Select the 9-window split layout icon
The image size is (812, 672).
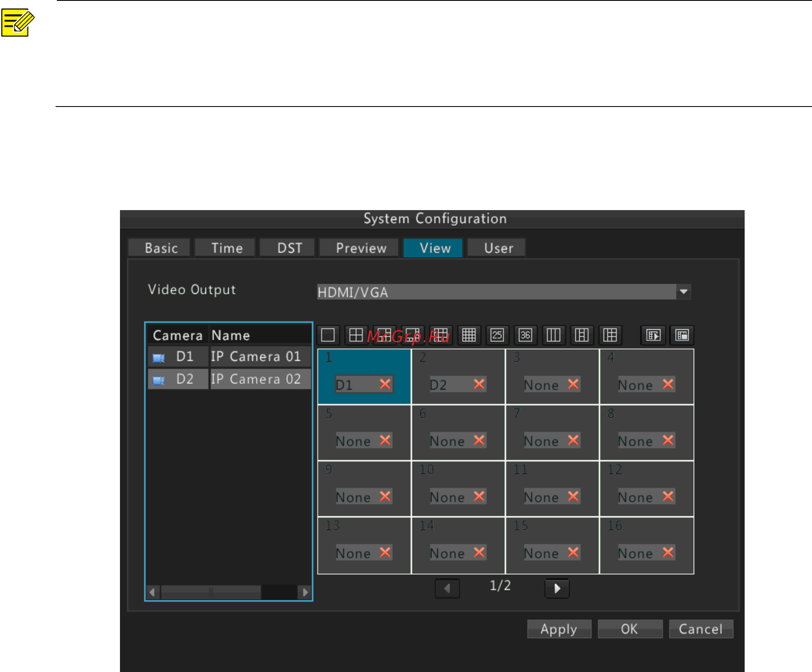click(x=441, y=335)
